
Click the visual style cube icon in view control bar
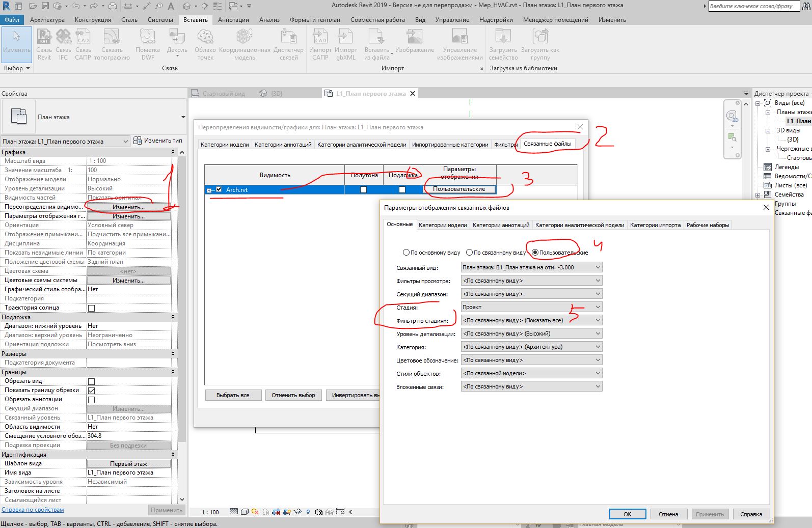click(x=245, y=512)
